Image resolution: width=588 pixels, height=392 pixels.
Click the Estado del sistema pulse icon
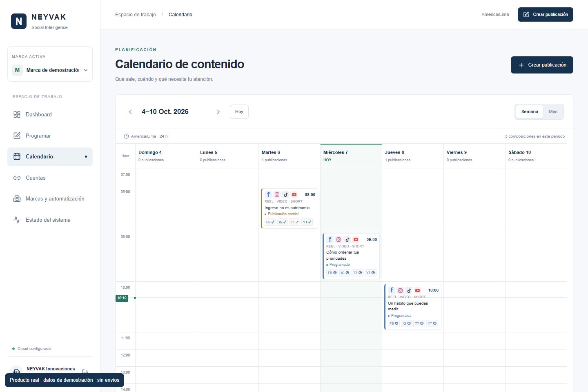(17, 220)
